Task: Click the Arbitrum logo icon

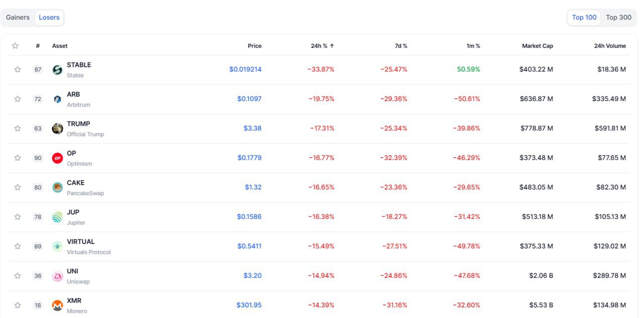Action: tap(57, 99)
